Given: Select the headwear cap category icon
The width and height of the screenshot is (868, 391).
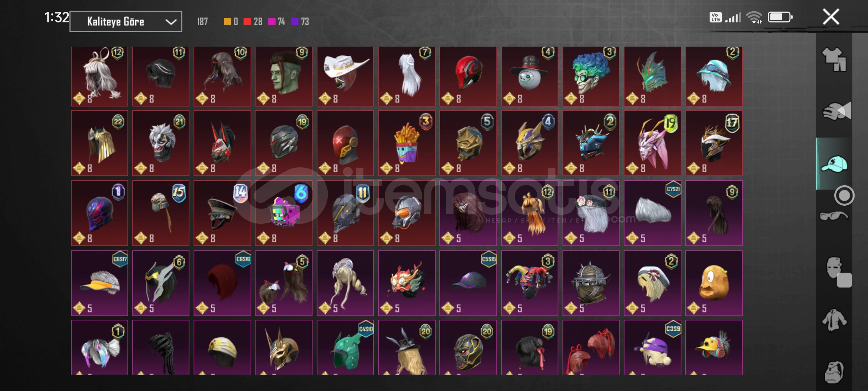Looking at the screenshot, I should (834, 164).
